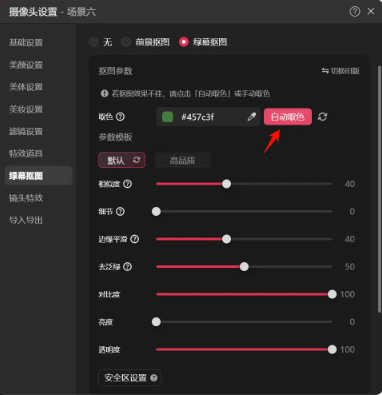The width and height of the screenshot is (382, 395).
Task: Click the 透明度 slider handle
Action: (332, 349)
